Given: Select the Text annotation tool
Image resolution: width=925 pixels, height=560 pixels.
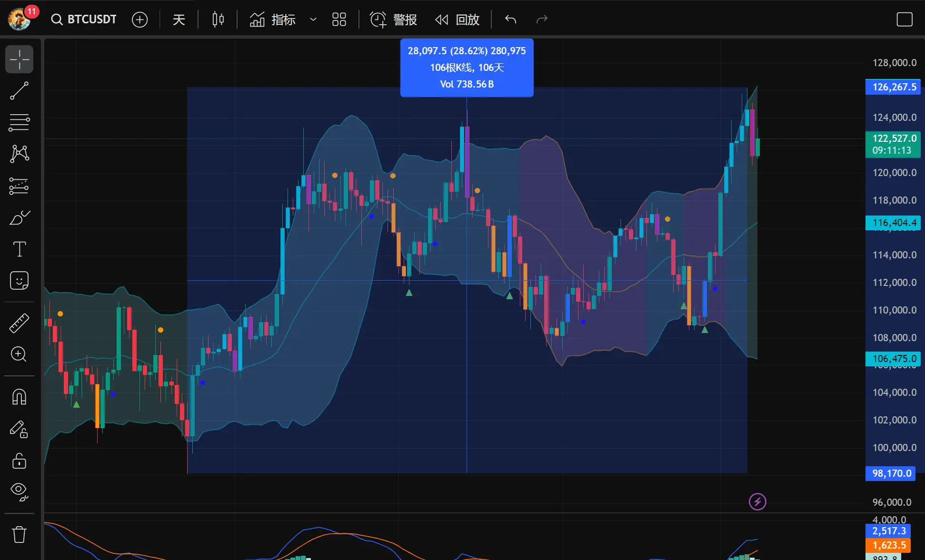Looking at the screenshot, I should (19, 249).
